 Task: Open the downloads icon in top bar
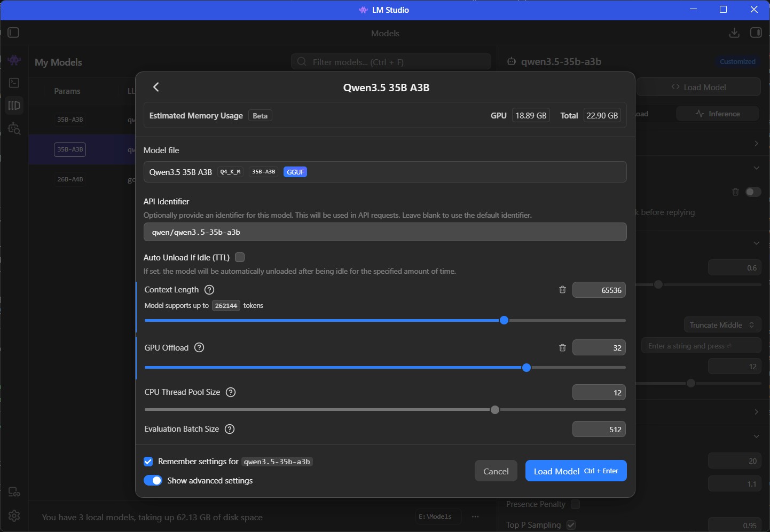pyautogui.click(x=734, y=33)
